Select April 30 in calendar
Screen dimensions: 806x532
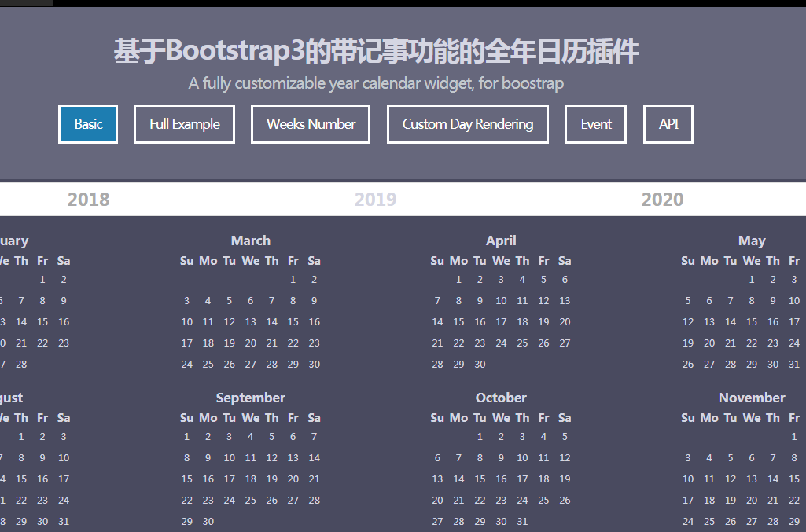click(x=480, y=364)
